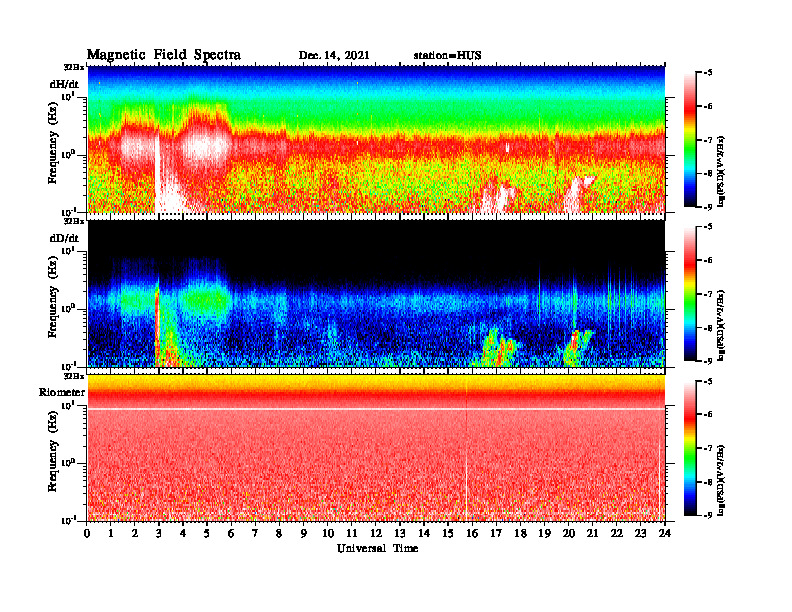Click the green-red burst in dD/dt near hour 17
The width and height of the screenshot is (792, 612).
[499, 347]
